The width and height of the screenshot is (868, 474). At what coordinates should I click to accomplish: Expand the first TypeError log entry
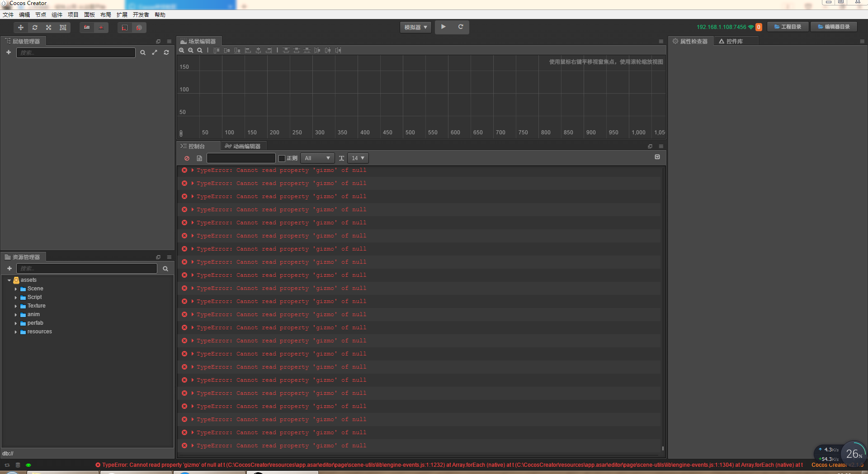193,171
